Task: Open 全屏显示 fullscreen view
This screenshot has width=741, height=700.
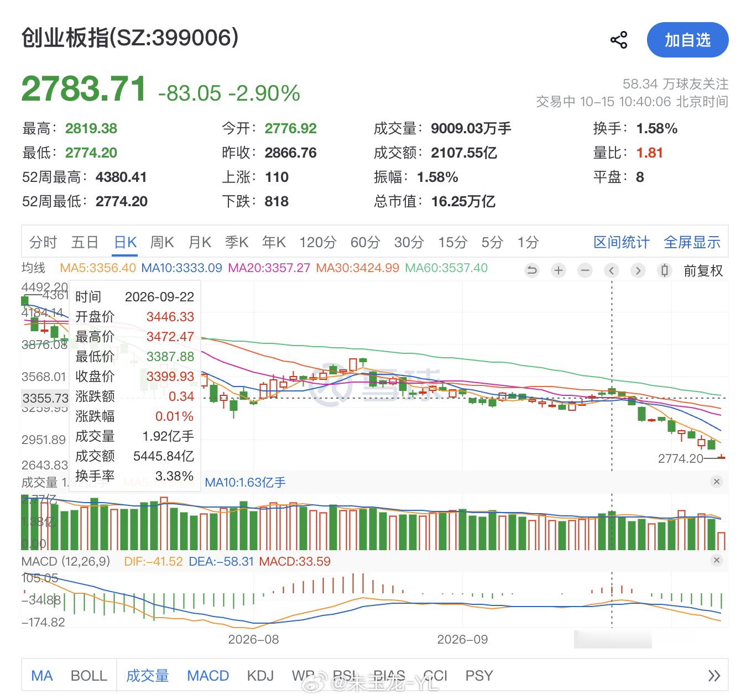Action: point(692,242)
